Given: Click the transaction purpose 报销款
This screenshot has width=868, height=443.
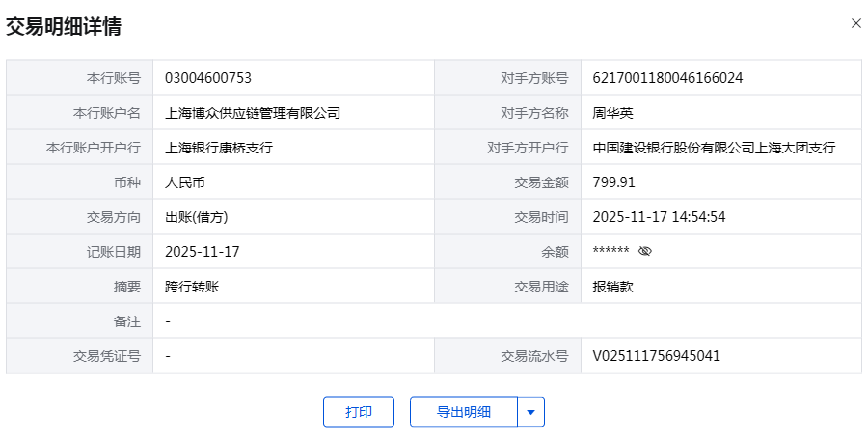Looking at the screenshot, I should pyautogui.click(x=613, y=287).
